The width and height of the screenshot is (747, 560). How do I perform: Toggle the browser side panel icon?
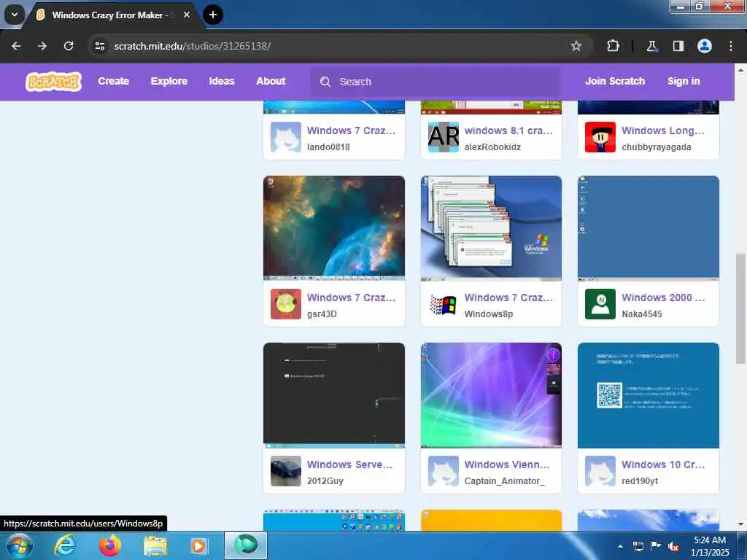point(678,46)
